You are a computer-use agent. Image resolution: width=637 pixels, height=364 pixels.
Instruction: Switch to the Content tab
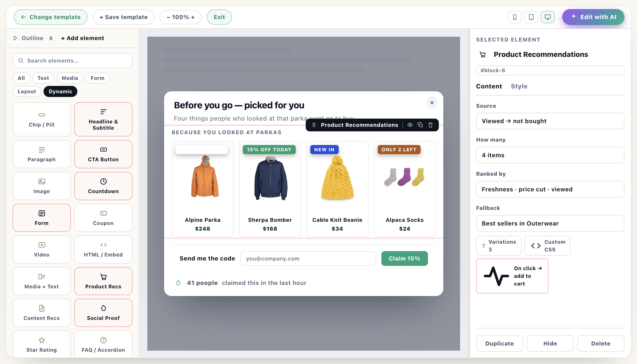point(489,86)
